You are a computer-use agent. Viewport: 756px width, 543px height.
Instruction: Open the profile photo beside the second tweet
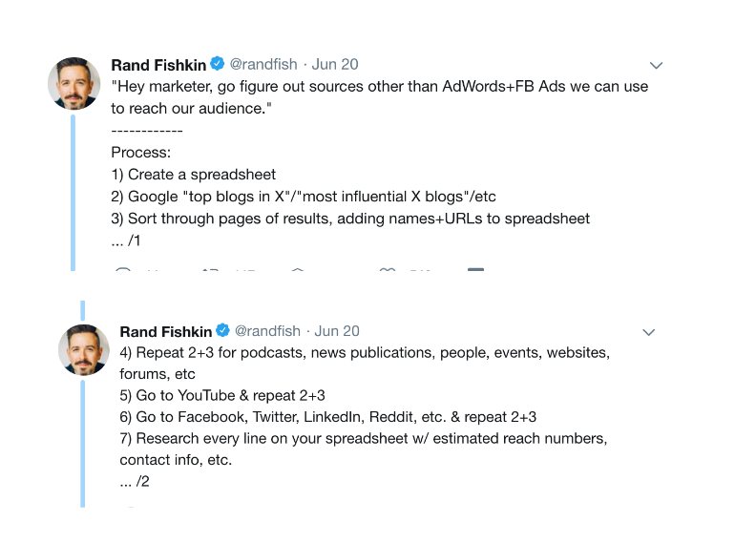[x=84, y=350]
